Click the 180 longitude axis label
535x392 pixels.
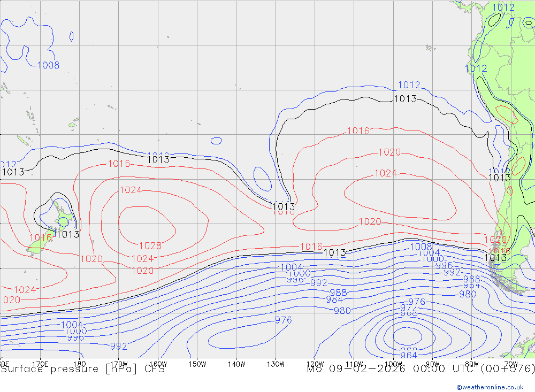click(80, 364)
